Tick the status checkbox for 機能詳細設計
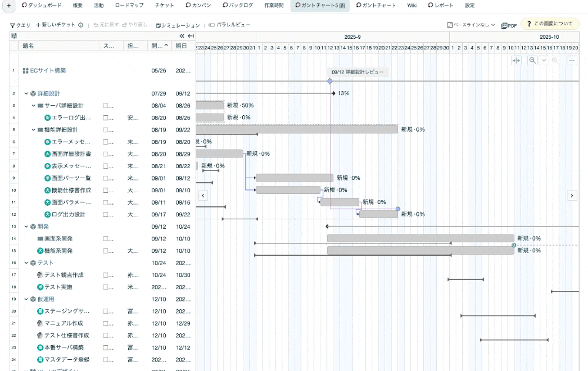This screenshot has width=588, height=371. pyautogui.click(x=106, y=130)
